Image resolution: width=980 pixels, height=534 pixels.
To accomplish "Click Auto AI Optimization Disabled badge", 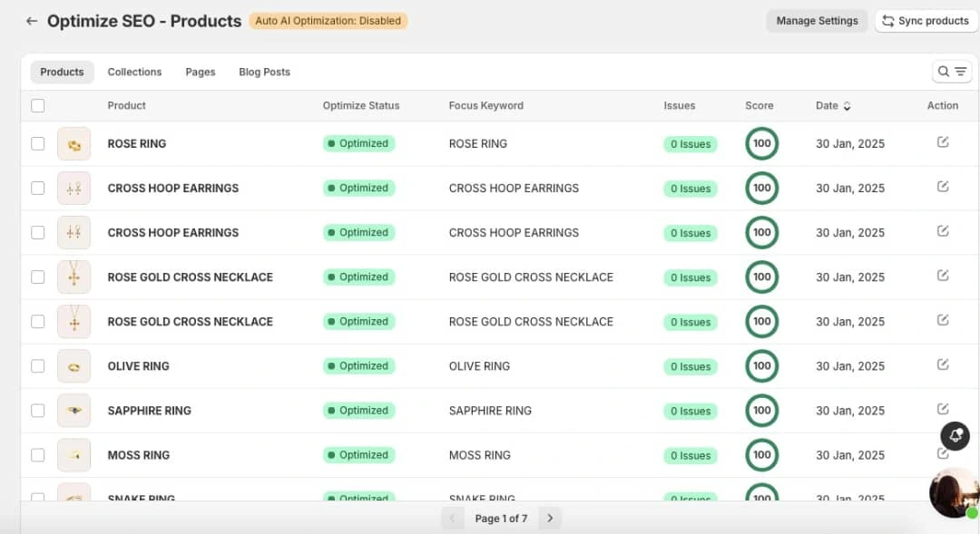I will (x=328, y=21).
